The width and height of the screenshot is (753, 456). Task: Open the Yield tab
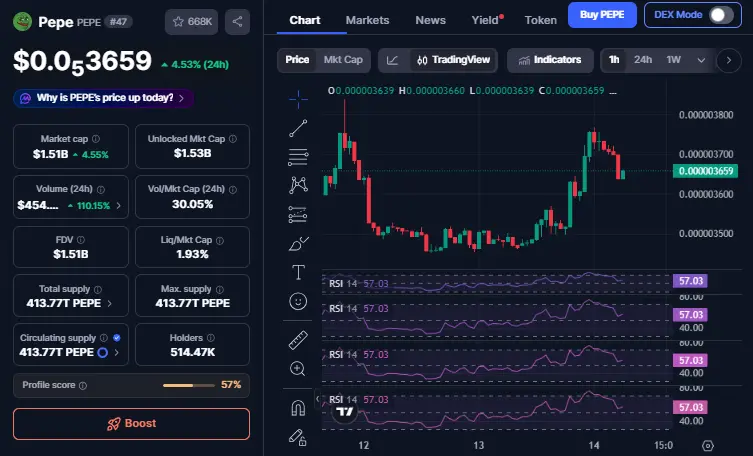point(485,20)
